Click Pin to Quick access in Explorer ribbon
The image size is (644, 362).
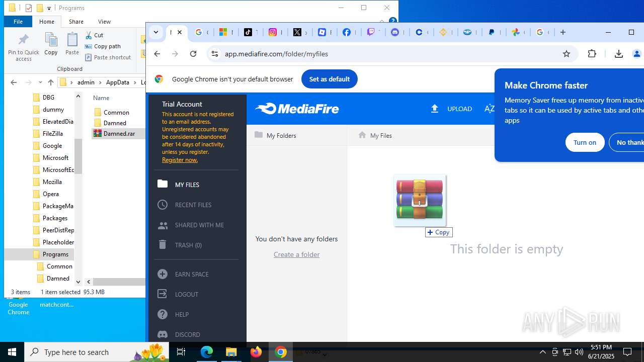pos(24,47)
